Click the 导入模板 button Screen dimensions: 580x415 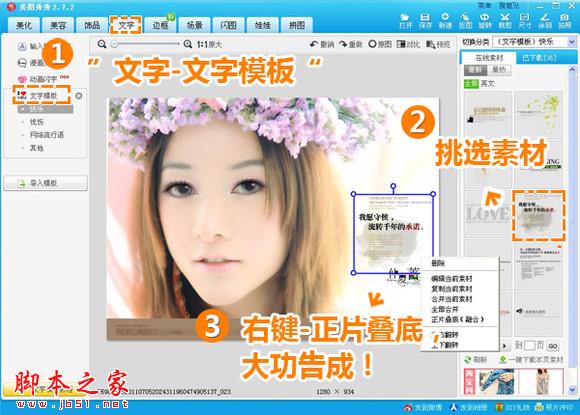[x=45, y=183]
